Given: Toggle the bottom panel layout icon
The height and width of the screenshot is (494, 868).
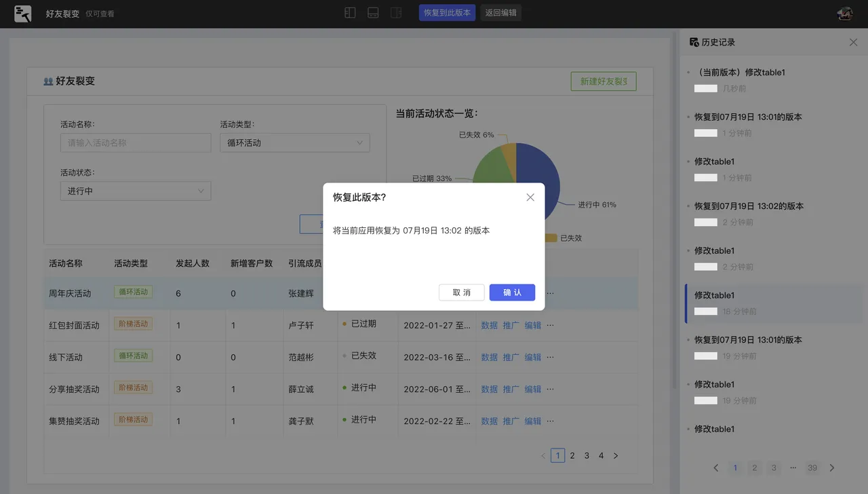Looking at the screenshot, I should point(373,13).
